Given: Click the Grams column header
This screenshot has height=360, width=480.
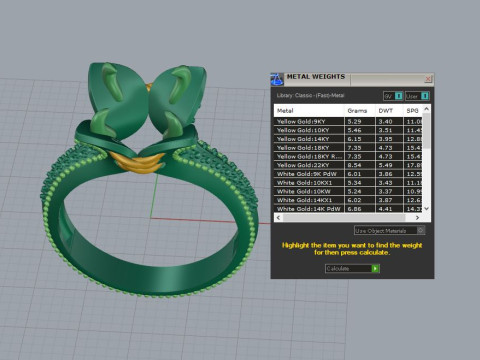Looking at the screenshot, I should click(x=360, y=111).
